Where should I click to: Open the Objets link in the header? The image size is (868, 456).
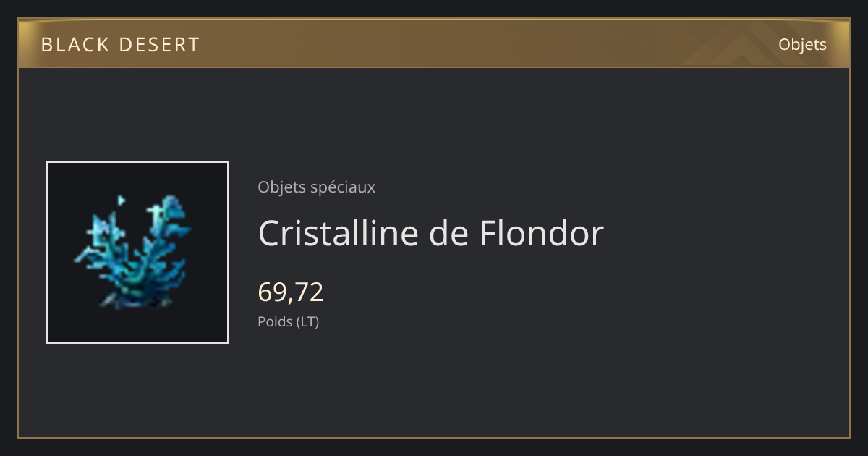802,44
